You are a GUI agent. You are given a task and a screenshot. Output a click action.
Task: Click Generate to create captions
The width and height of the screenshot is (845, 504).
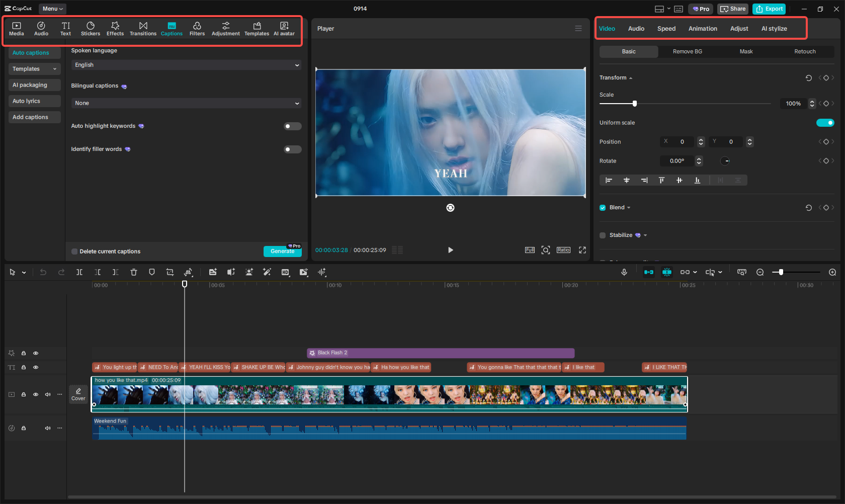pyautogui.click(x=282, y=251)
